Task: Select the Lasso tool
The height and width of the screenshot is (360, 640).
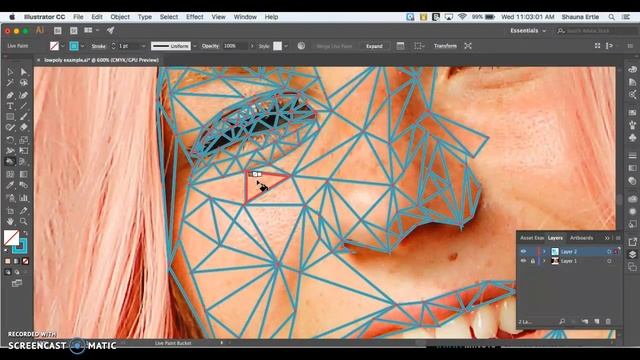Action: (24, 83)
